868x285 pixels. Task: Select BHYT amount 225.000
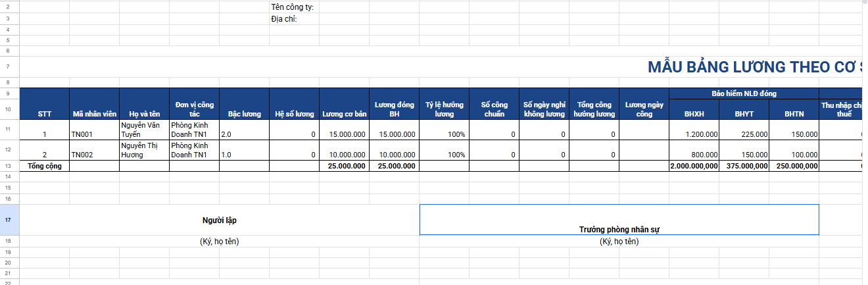point(744,130)
